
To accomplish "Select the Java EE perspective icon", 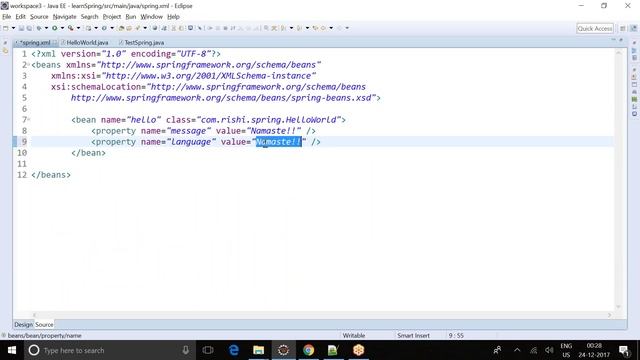I will pos(633,28).
